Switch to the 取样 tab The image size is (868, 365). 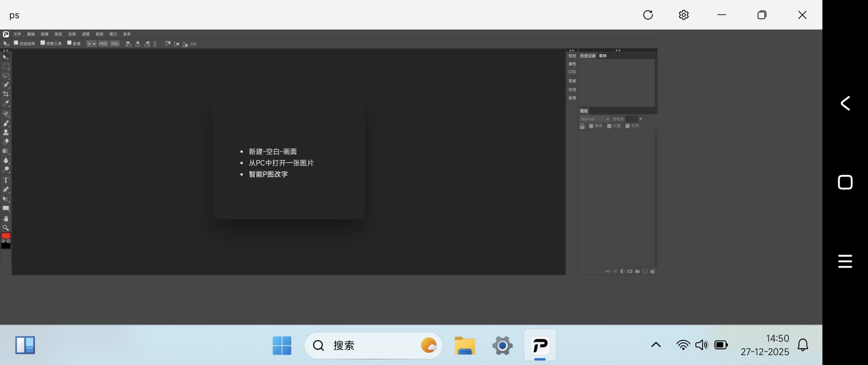click(603, 56)
